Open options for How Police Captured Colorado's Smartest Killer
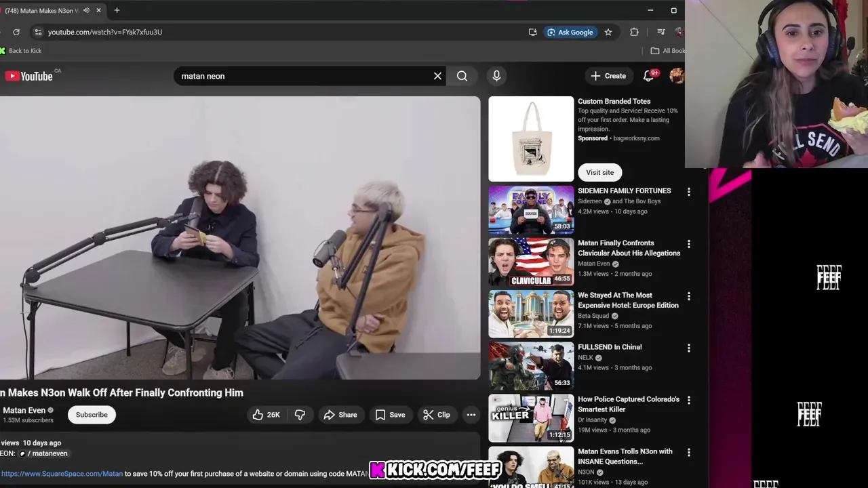 689,401
